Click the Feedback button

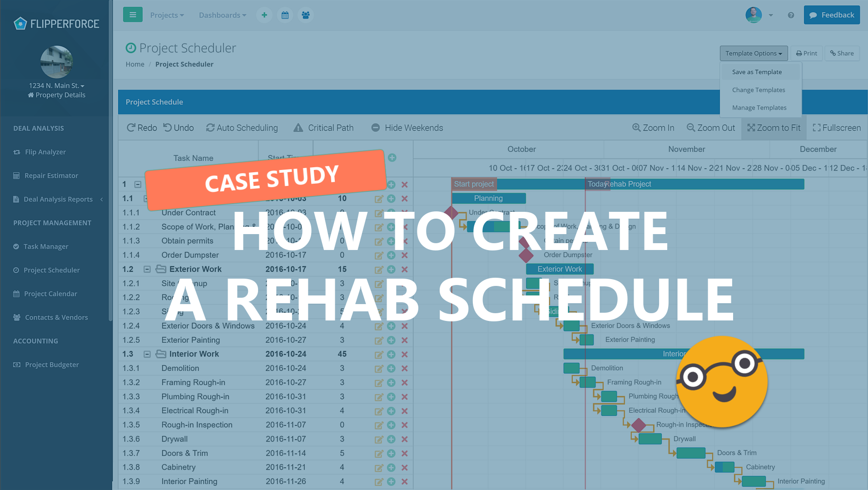(832, 15)
